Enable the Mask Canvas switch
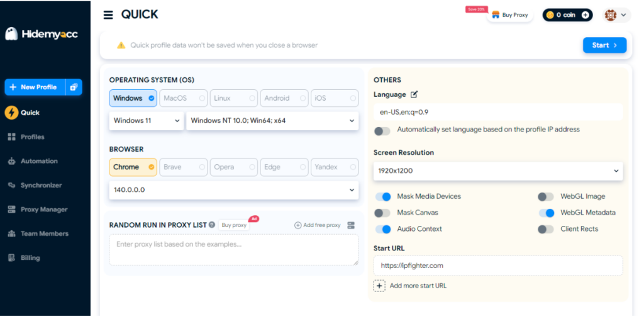Viewport: 644px width, 319px height. click(382, 213)
